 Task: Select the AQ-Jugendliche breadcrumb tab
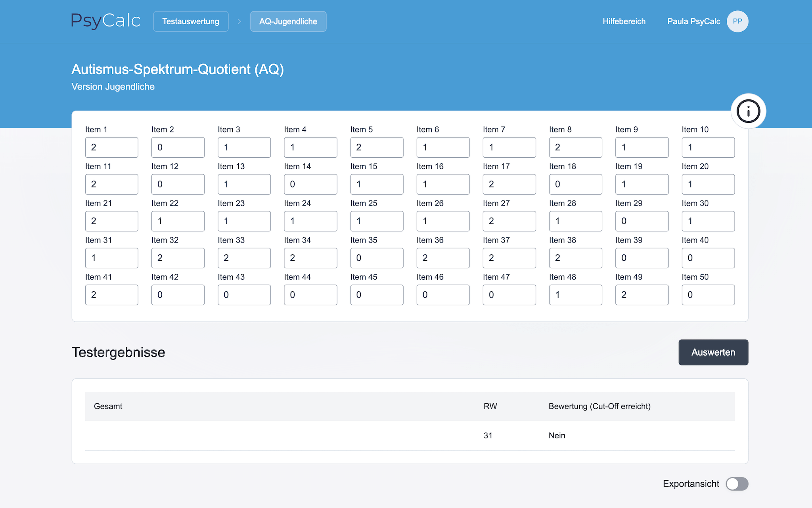click(288, 21)
